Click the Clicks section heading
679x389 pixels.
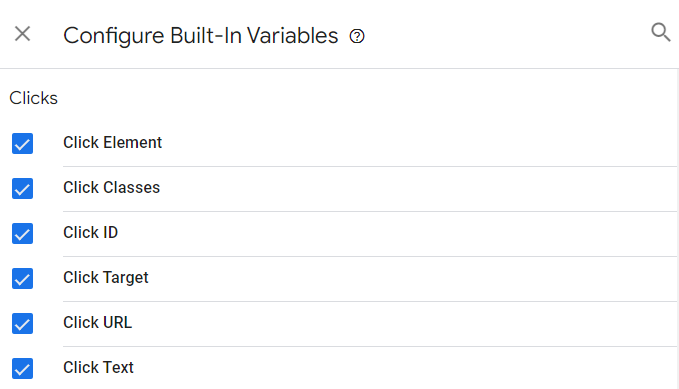33,98
